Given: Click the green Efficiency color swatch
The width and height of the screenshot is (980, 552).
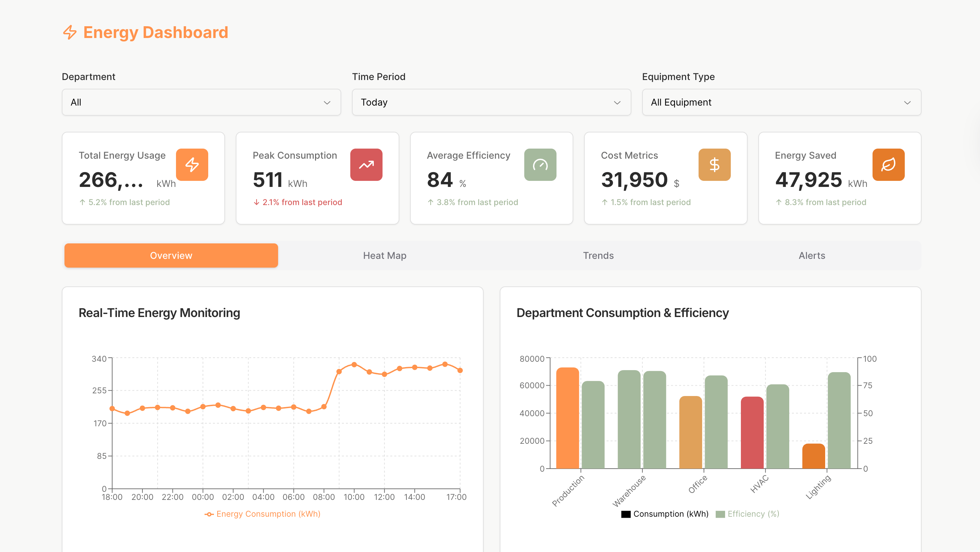Looking at the screenshot, I should (x=720, y=514).
